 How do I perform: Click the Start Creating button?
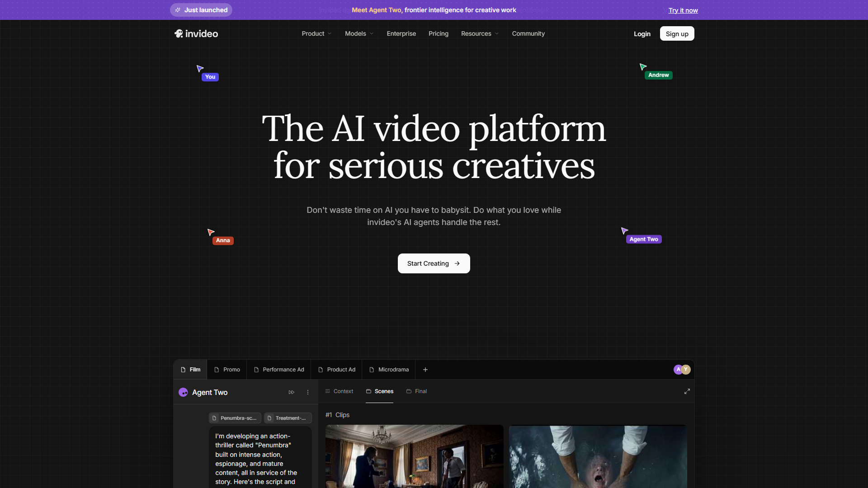pos(434,263)
